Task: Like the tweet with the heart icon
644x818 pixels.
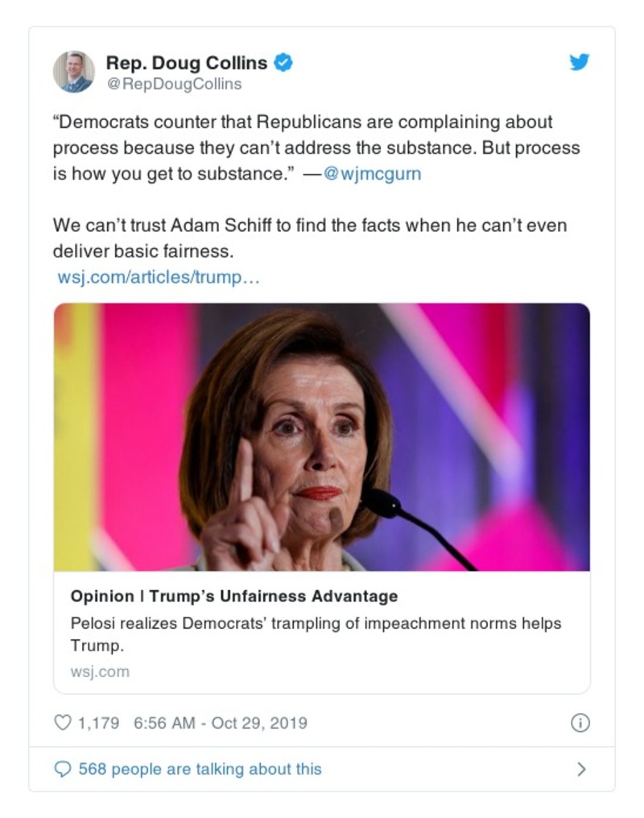Action: pos(62,723)
